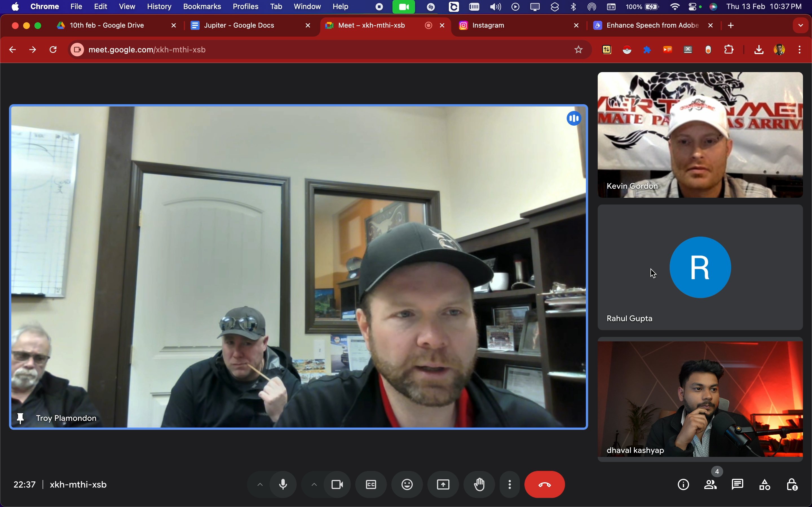Open the Activities shapes icon

click(x=765, y=484)
